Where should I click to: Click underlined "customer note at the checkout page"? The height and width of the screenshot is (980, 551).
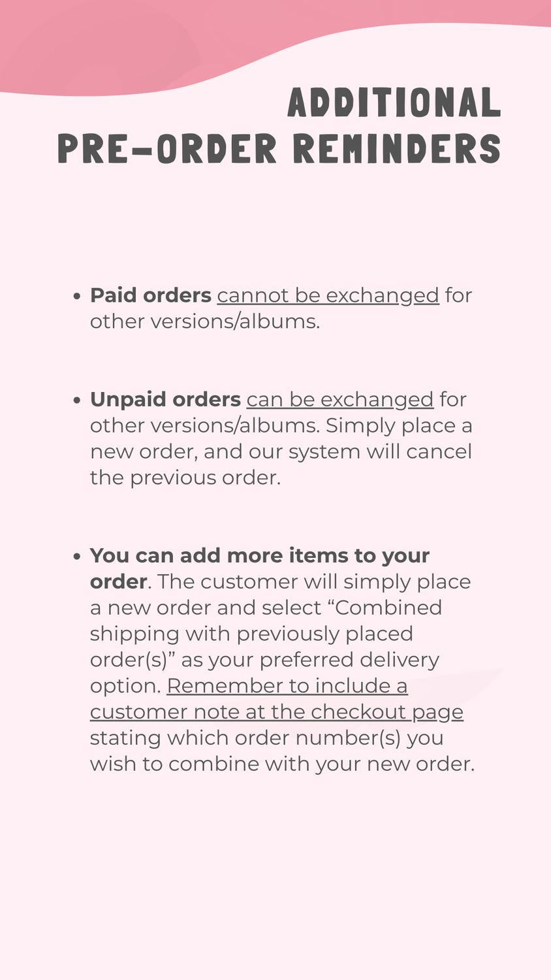pyautogui.click(x=277, y=712)
